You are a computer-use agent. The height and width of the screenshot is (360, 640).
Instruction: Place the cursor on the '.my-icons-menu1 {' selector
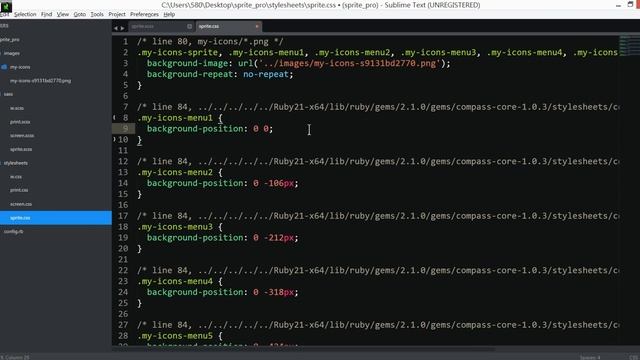click(x=180, y=118)
